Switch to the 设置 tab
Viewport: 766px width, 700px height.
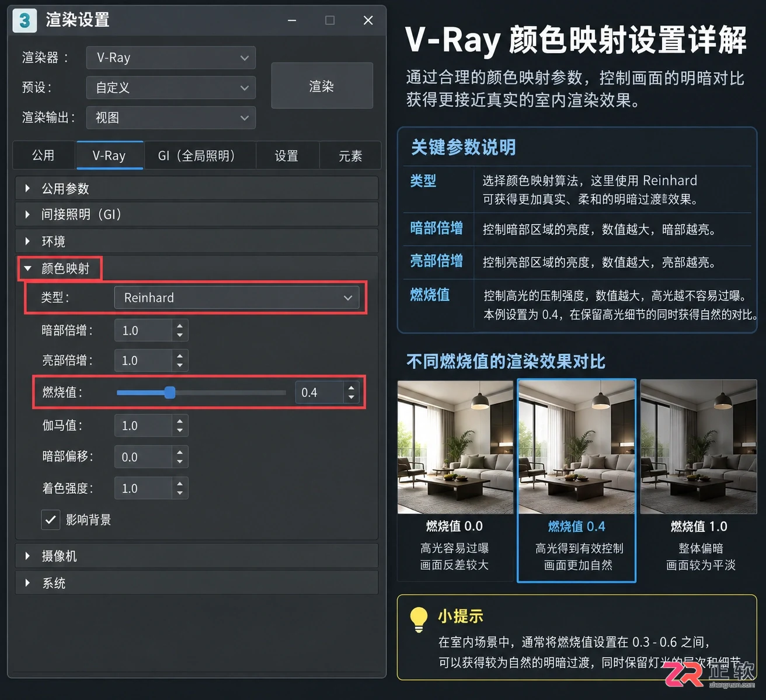click(x=287, y=155)
